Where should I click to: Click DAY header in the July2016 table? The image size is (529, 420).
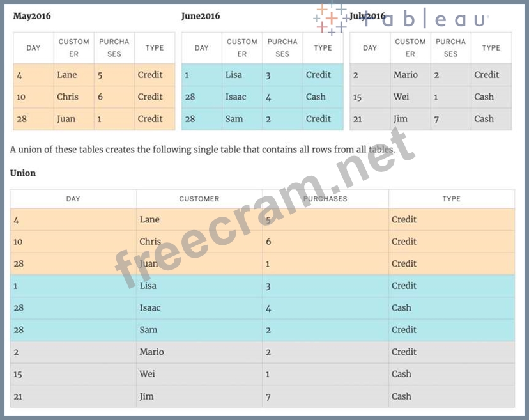click(x=370, y=48)
